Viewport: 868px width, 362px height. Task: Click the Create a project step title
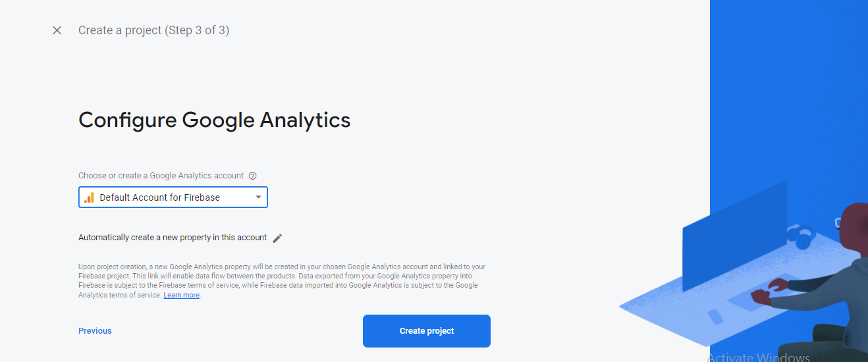153,30
